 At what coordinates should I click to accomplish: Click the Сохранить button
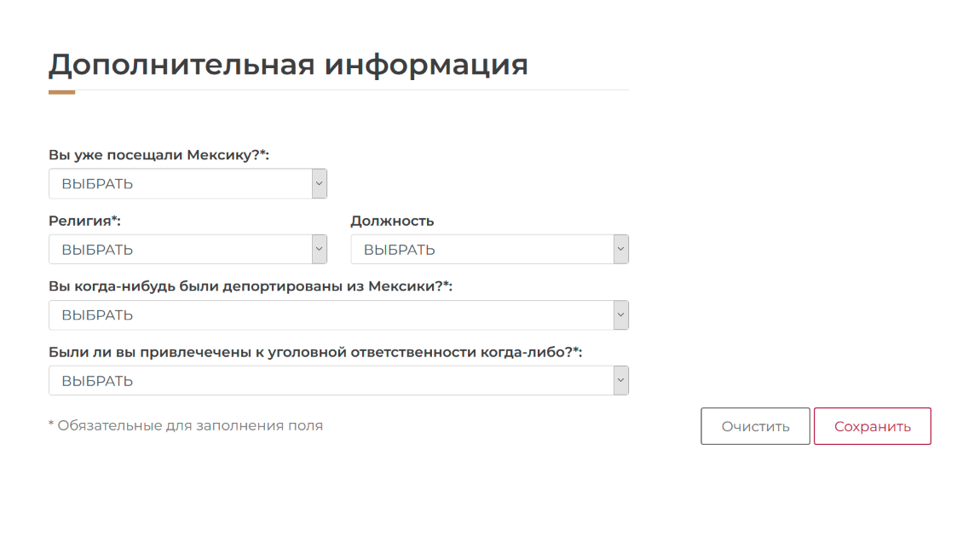point(872,426)
